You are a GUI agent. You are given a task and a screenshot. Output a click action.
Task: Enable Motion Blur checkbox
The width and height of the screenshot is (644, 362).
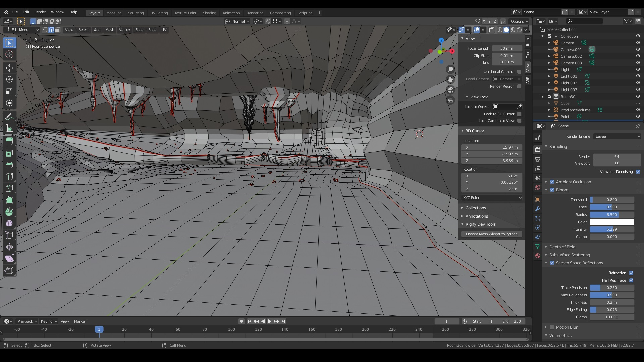point(552,327)
